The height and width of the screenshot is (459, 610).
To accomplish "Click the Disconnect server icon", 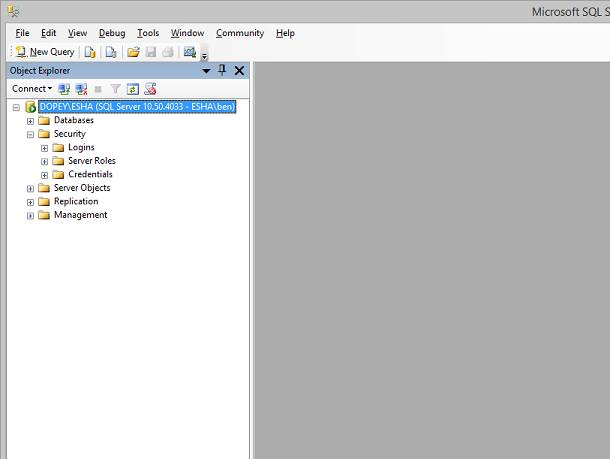I will coord(81,89).
